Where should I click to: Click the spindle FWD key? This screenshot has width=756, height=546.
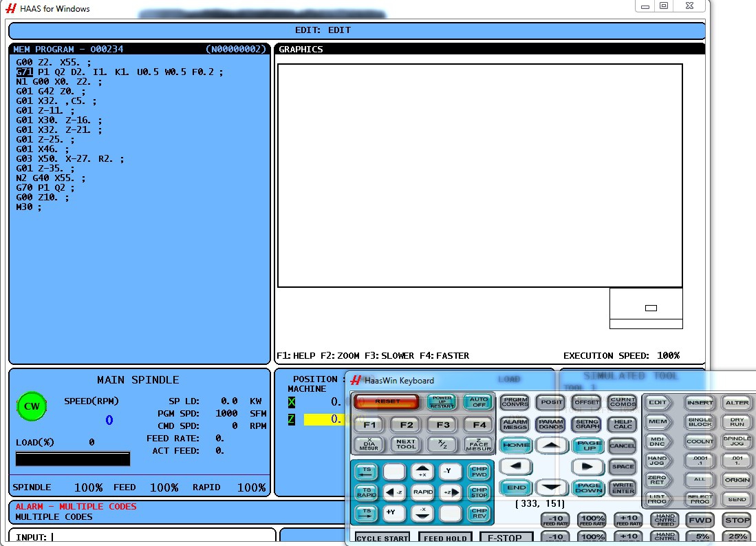click(700, 520)
